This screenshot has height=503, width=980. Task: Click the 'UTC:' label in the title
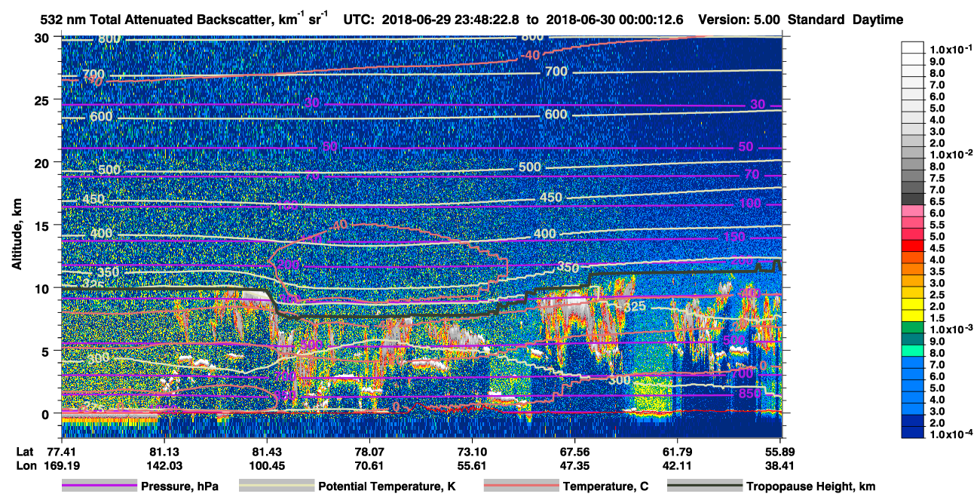pos(359,20)
